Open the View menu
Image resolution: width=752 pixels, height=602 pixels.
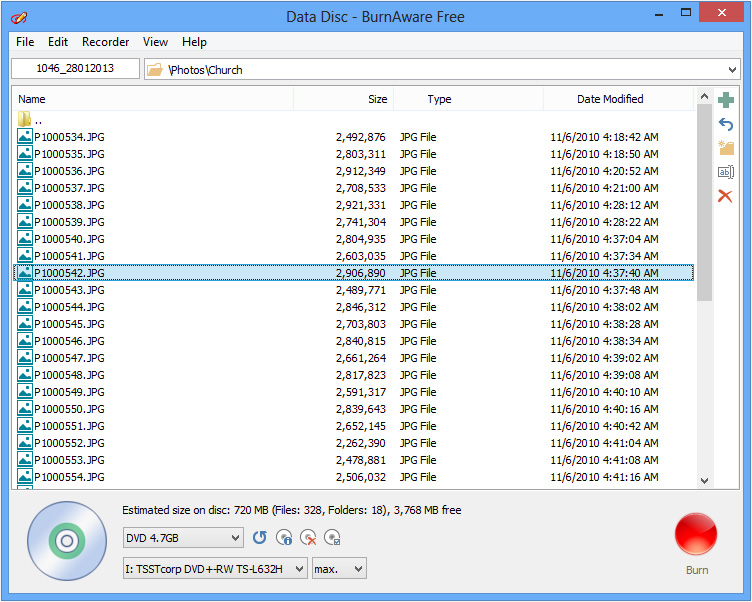155,42
